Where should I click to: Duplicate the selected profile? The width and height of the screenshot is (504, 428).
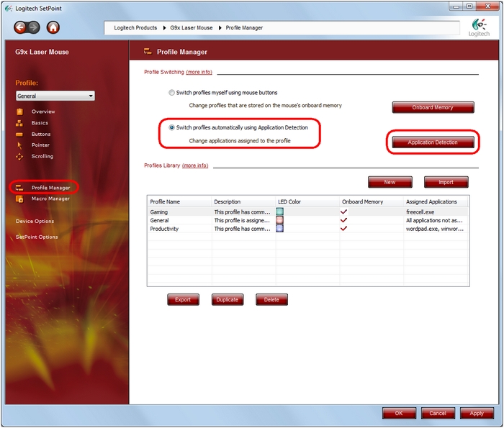tap(228, 299)
